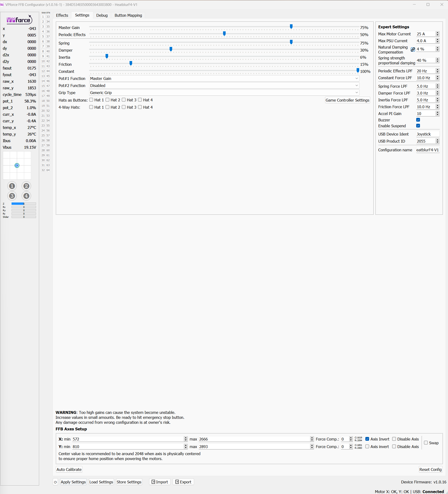Click the Import button

point(160,482)
